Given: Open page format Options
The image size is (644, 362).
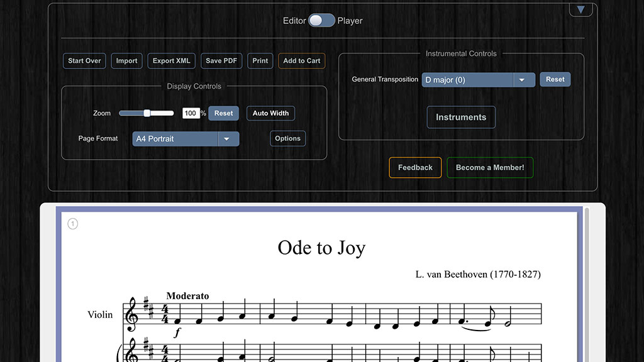Looking at the screenshot, I should pos(287,138).
